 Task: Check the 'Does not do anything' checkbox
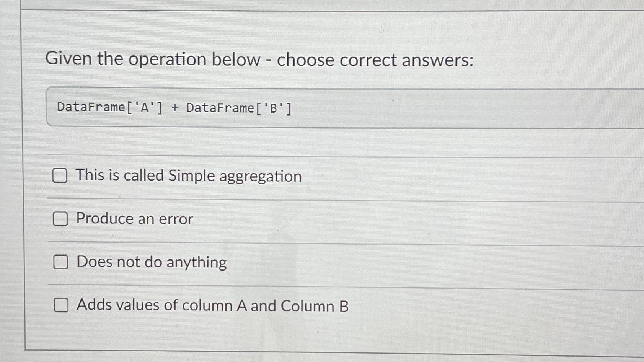(x=60, y=262)
